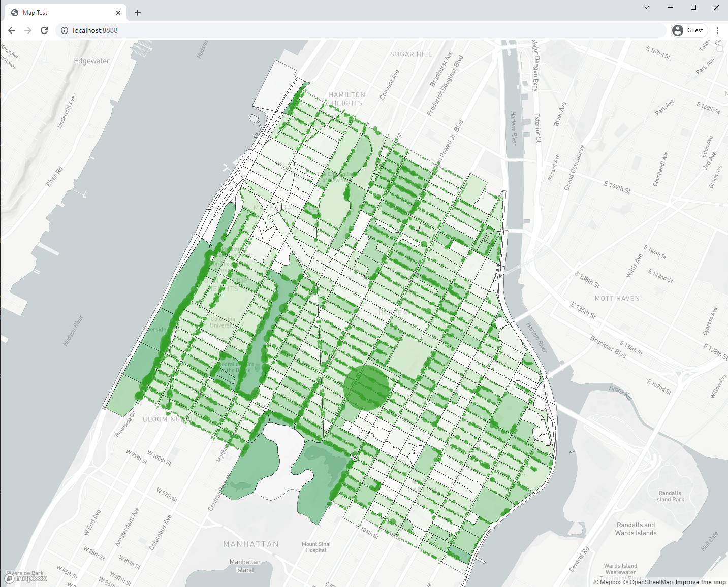Click the Randalls Island Park label
728x587 pixels.
click(x=670, y=496)
